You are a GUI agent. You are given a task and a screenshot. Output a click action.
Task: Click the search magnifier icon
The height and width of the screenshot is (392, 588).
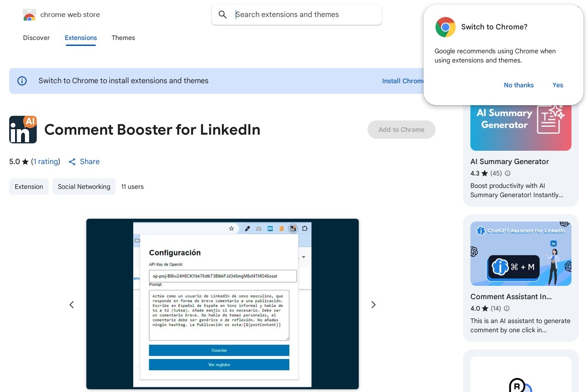pos(223,15)
